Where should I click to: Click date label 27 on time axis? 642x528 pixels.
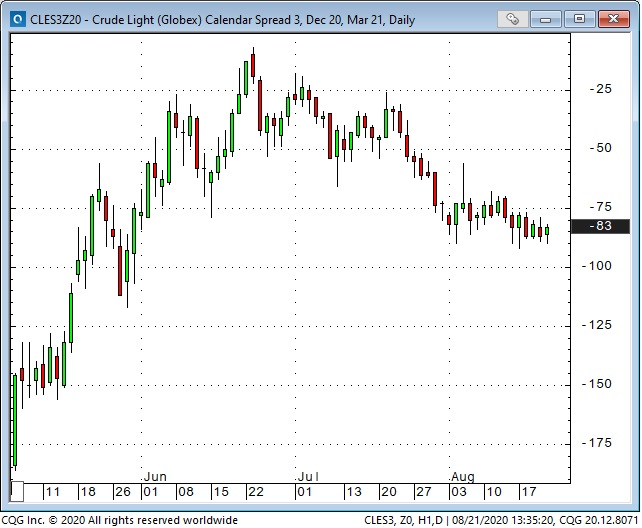424,492
